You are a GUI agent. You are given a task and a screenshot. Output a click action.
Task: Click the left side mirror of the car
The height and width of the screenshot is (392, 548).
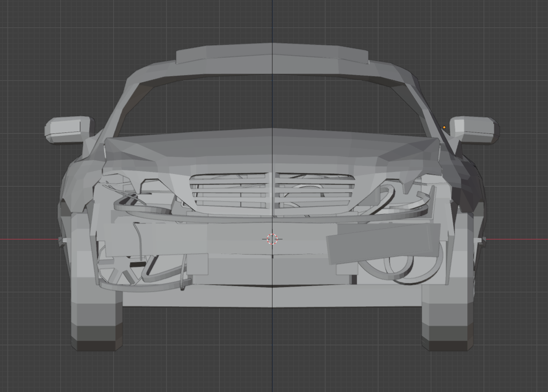[68, 129]
